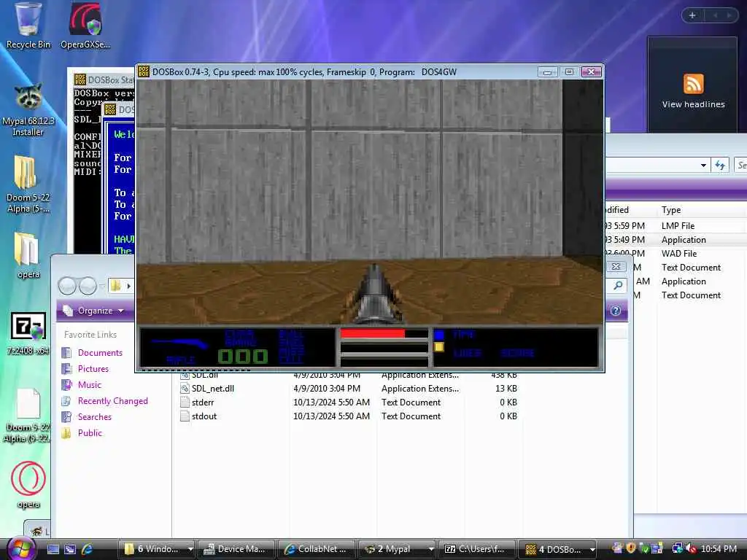The height and width of the screenshot is (560, 747).
Task: Click the network connection tray icon
Action: coord(677,548)
